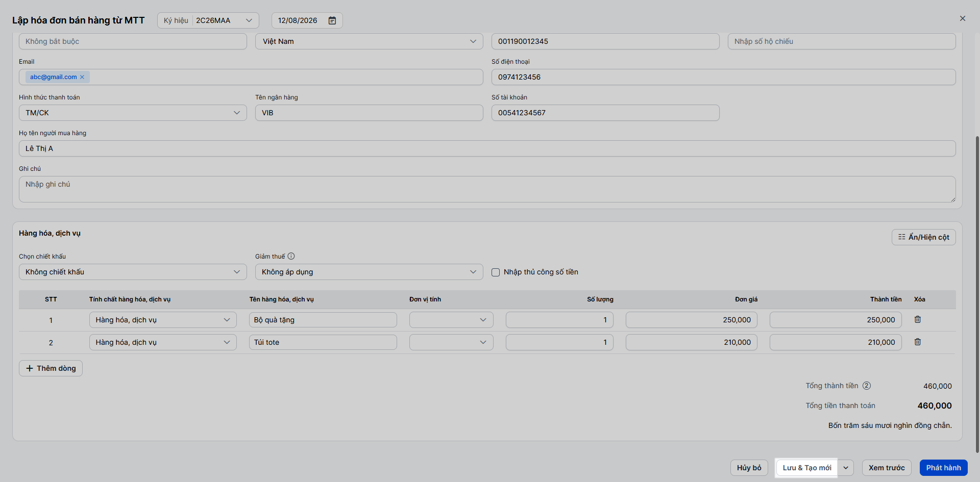This screenshot has width=980, height=482.
Task: Open the calendar picker icon beside 12/08/2026
Action: coord(332,20)
